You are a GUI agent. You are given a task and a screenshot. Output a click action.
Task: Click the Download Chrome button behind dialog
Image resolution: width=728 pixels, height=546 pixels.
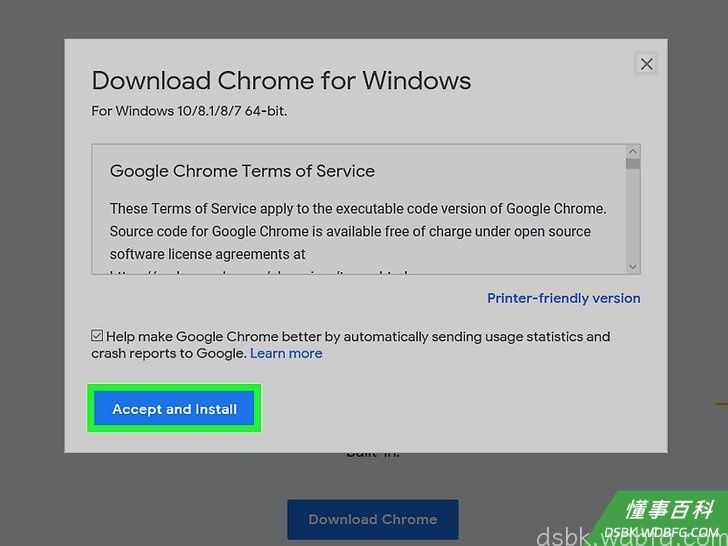coord(373,519)
